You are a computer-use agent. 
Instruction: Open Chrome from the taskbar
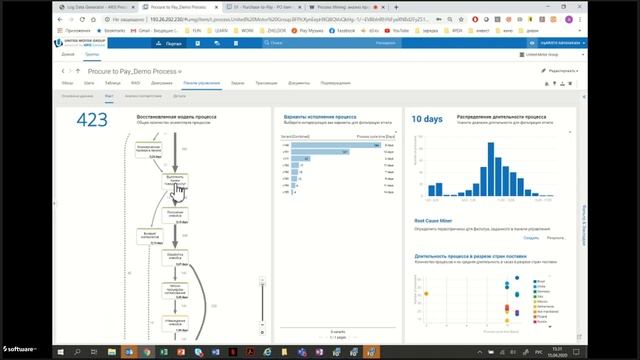(x=147, y=352)
